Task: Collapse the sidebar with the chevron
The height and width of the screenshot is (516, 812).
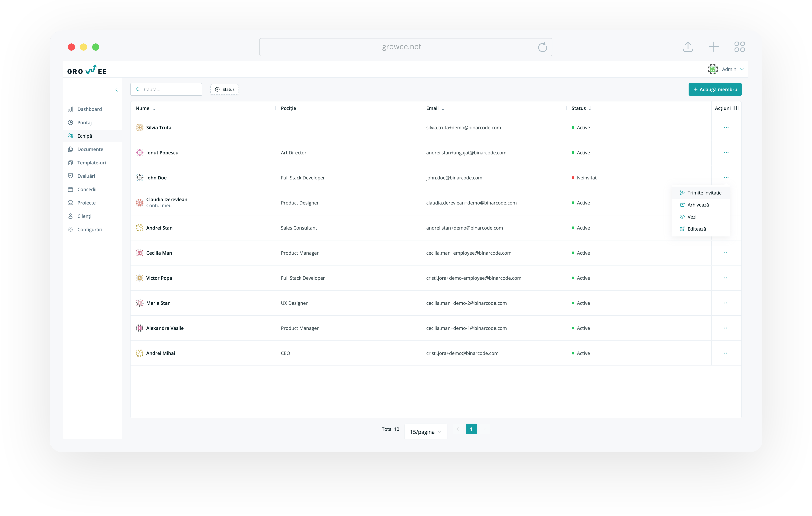Action: click(117, 90)
